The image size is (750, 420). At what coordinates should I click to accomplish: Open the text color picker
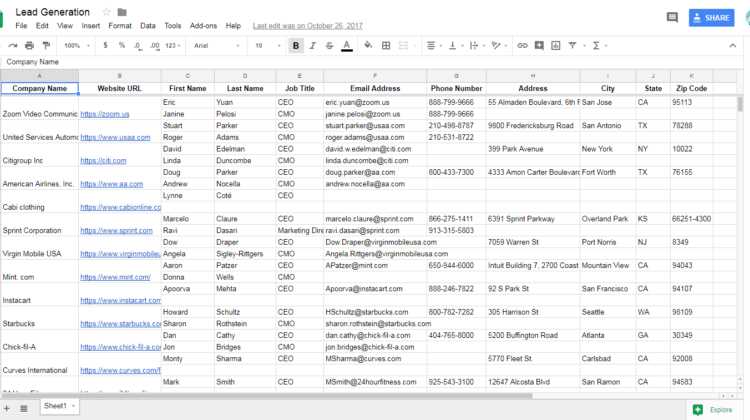point(347,46)
